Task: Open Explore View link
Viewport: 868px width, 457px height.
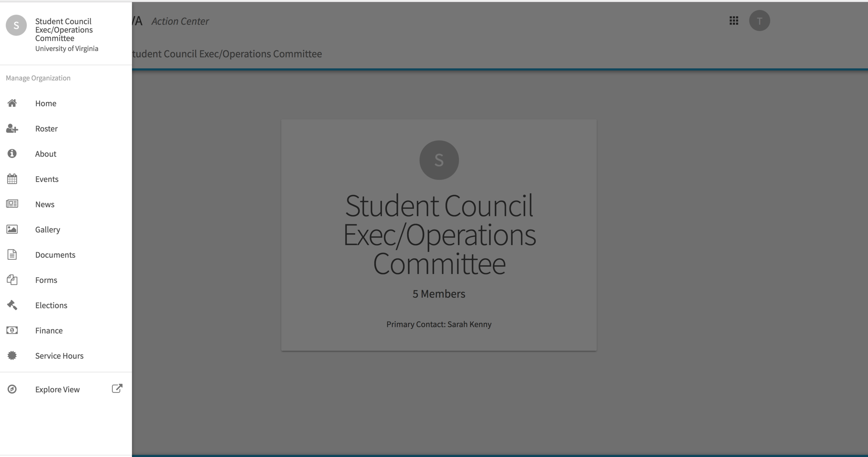Action: tap(66, 389)
